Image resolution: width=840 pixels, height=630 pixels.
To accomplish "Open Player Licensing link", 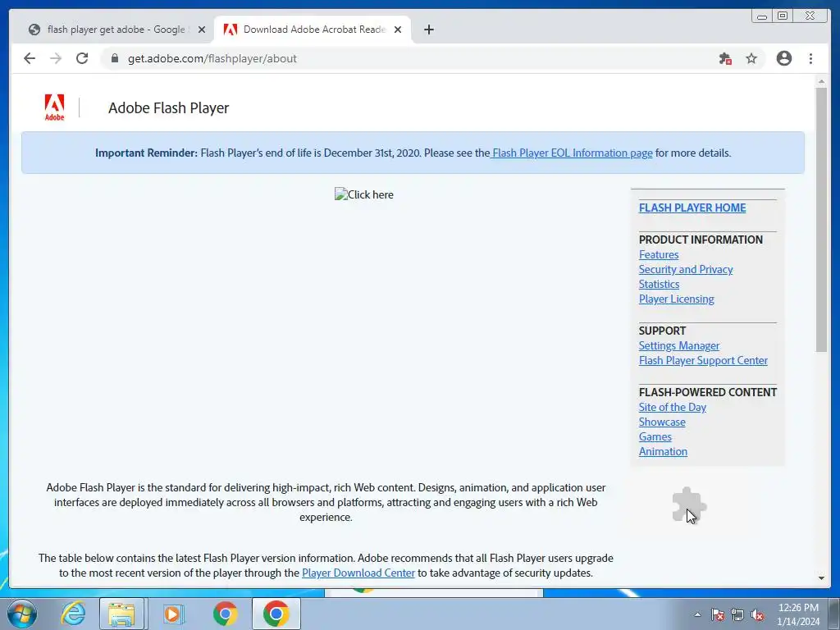I will (676, 299).
